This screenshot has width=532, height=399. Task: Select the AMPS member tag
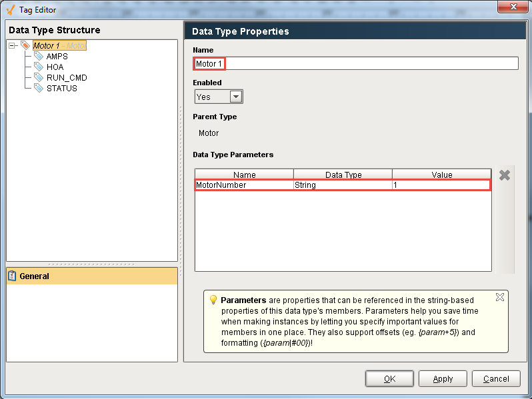[57, 57]
